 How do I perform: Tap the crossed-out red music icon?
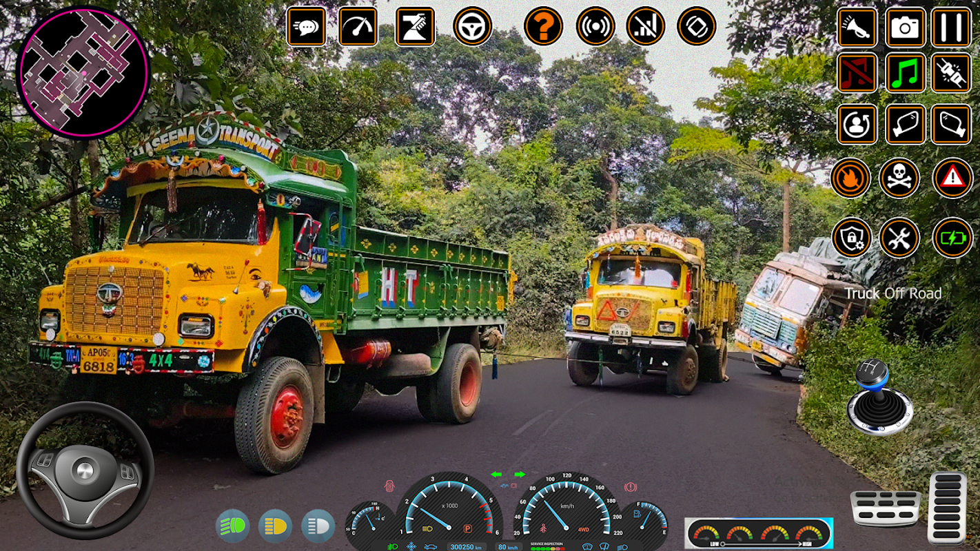tap(857, 73)
